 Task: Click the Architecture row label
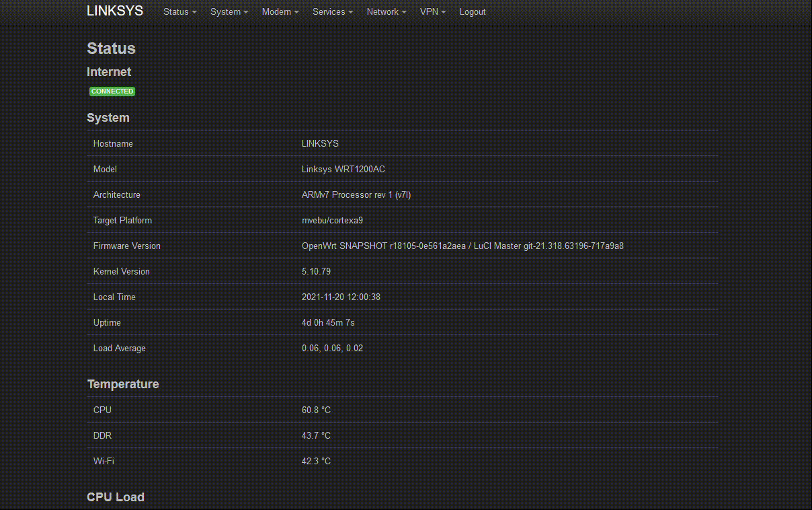click(x=117, y=194)
